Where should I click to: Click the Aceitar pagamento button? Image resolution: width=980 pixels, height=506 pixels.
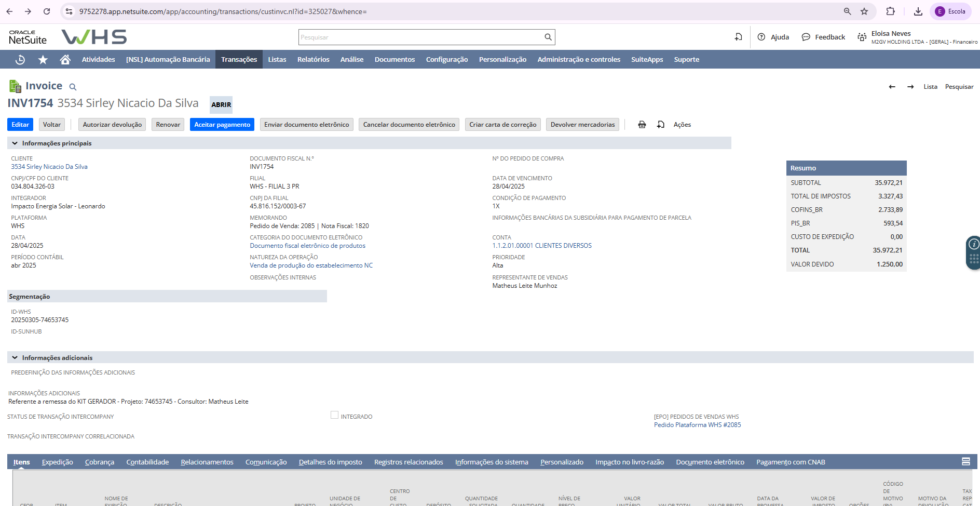[x=222, y=125]
